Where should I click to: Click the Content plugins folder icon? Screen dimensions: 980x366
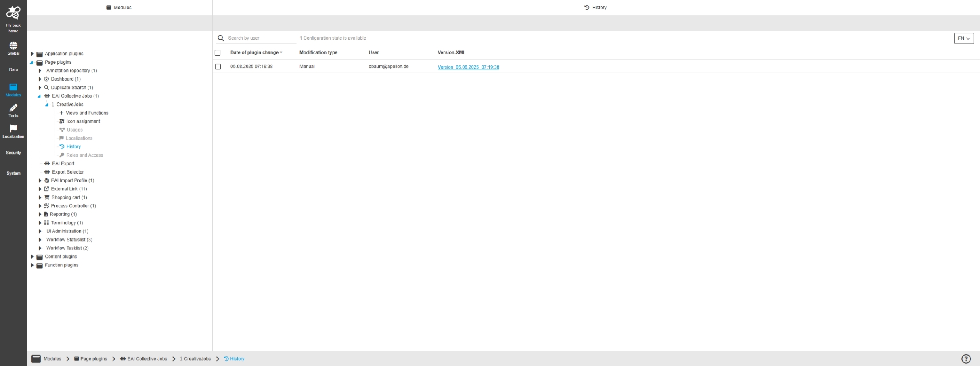(40, 257)
